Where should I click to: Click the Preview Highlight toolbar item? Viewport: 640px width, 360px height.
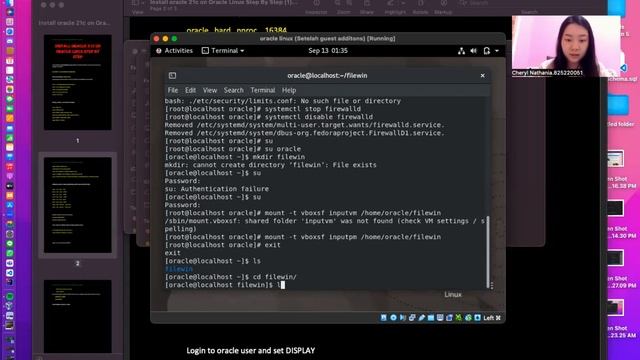point(395,7)
